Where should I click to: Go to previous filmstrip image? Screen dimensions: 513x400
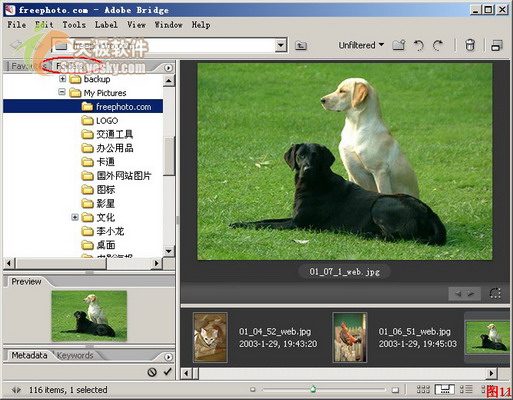(x=458, y=294)
